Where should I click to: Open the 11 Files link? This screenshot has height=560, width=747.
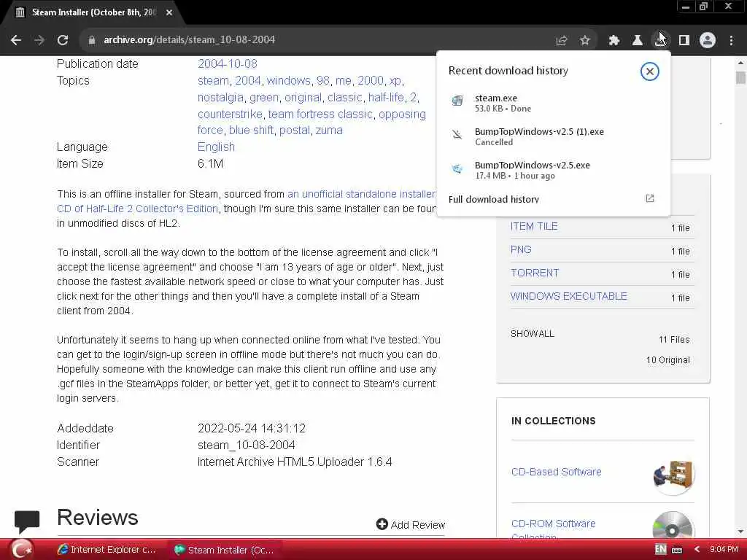(x=673, y=340)
